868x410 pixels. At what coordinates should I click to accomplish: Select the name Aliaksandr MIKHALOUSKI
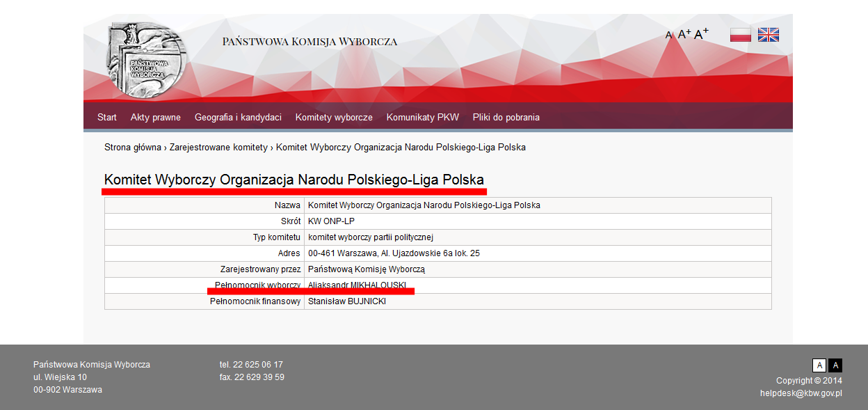click(357, 285)
